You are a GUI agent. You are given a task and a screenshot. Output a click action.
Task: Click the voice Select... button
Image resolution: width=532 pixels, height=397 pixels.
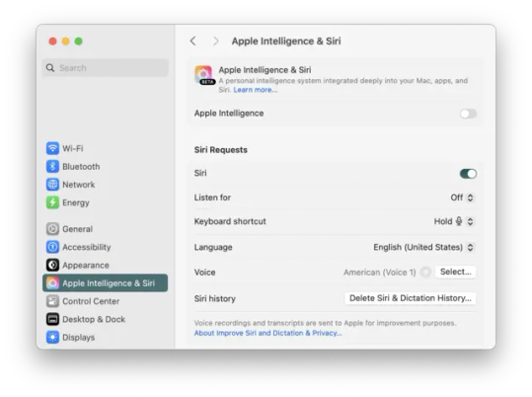point(455,272)
